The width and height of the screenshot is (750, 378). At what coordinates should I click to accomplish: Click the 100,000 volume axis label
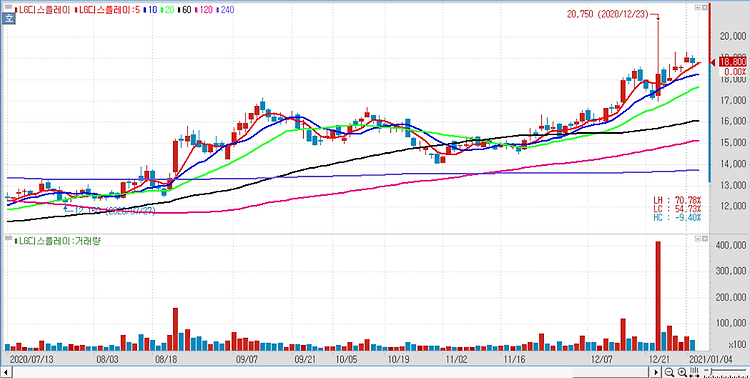[730, 324]
